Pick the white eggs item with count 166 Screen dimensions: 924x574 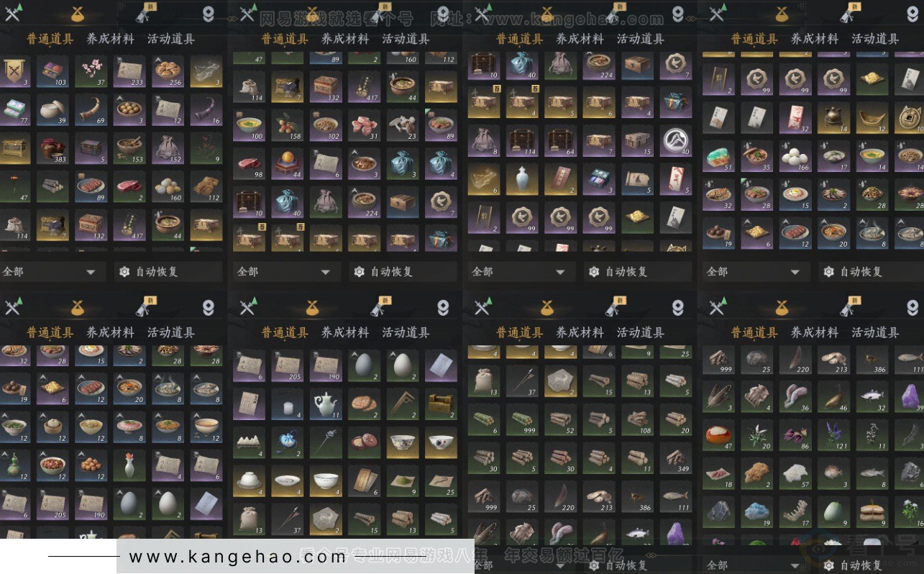[x=796, y=158]
